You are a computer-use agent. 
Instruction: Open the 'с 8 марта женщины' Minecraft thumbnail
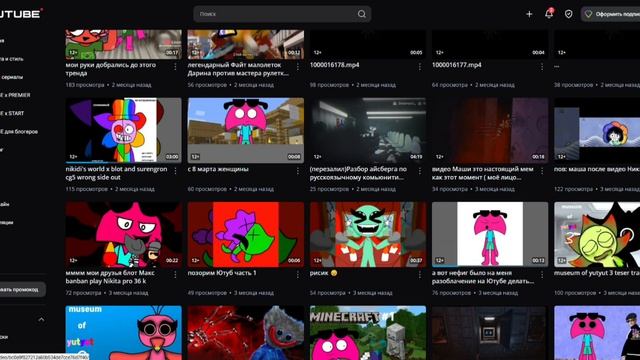(246, 130)
